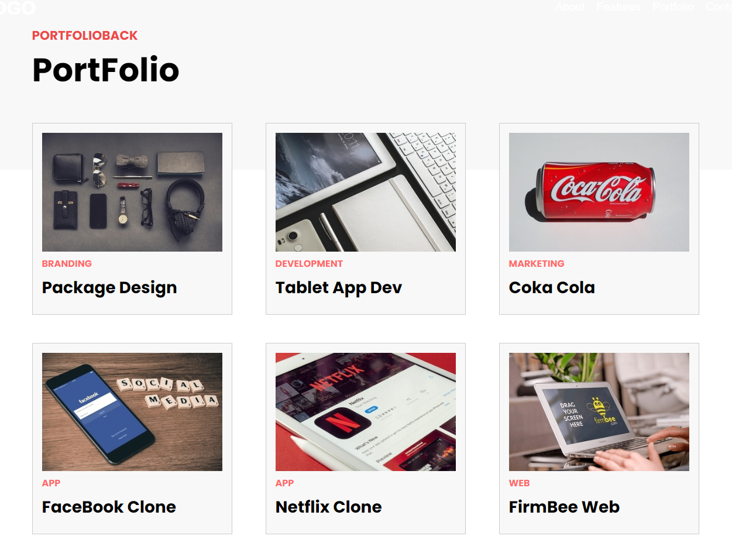Click the FirmBee Web title
The image size is (732, 560).
pyautogui.click(x=564, y=507)
